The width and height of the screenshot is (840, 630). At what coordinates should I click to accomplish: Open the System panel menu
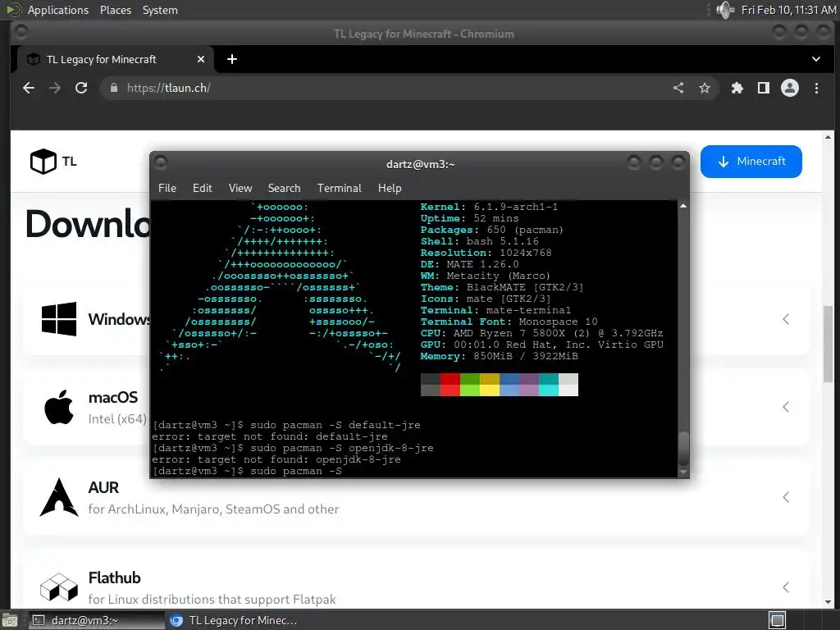(160, 10)
